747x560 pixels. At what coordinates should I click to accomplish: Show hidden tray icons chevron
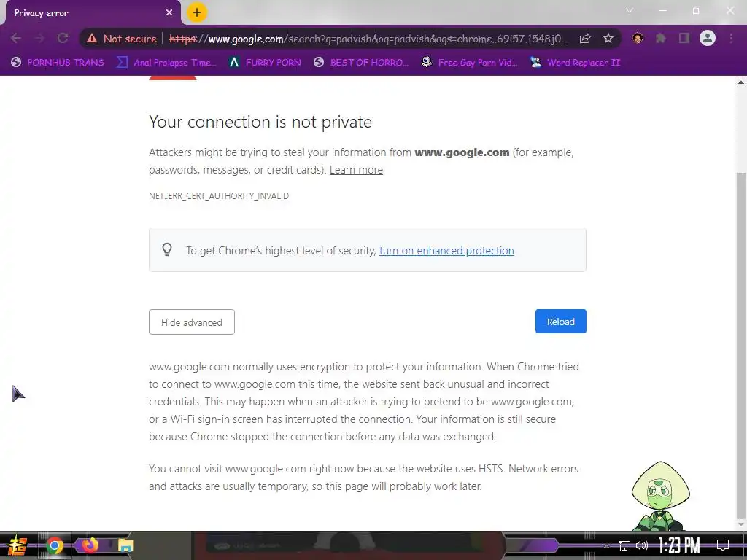[x=606, y=545]
